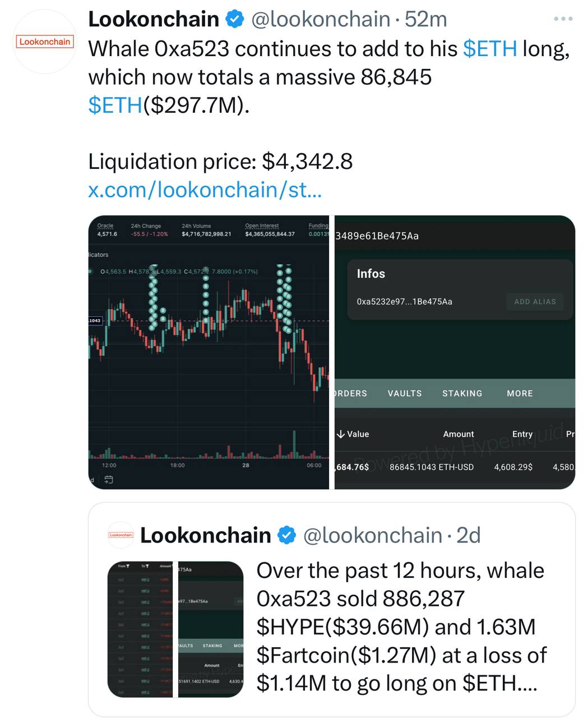Sort by the Value column arrow
This screenshot has height=718, width=588.
click(340, 434)
